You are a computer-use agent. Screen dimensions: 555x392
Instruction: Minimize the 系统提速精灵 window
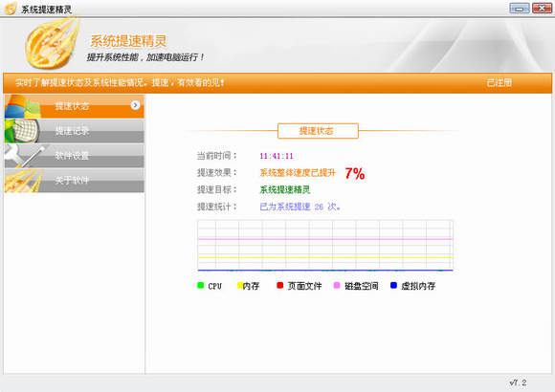tap(520, 8)
